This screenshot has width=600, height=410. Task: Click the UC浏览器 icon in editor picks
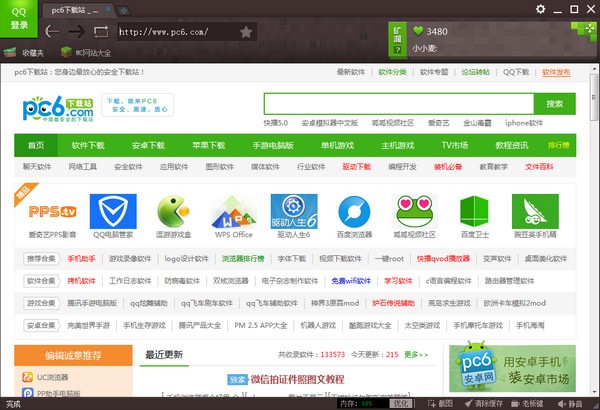pyautogui.click(x=28, y=377)
